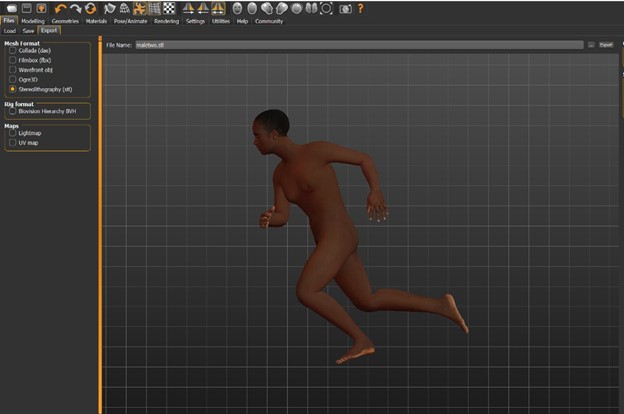The width and height of the screenshot is (624, 414).
Task: Click the Export button beside file name
Action: [x=606, y=45]
